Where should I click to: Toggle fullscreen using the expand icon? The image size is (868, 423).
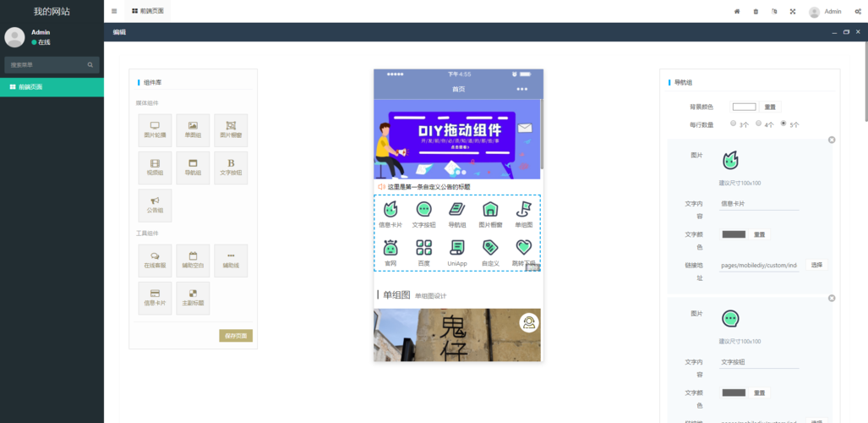tap(793, 11)
